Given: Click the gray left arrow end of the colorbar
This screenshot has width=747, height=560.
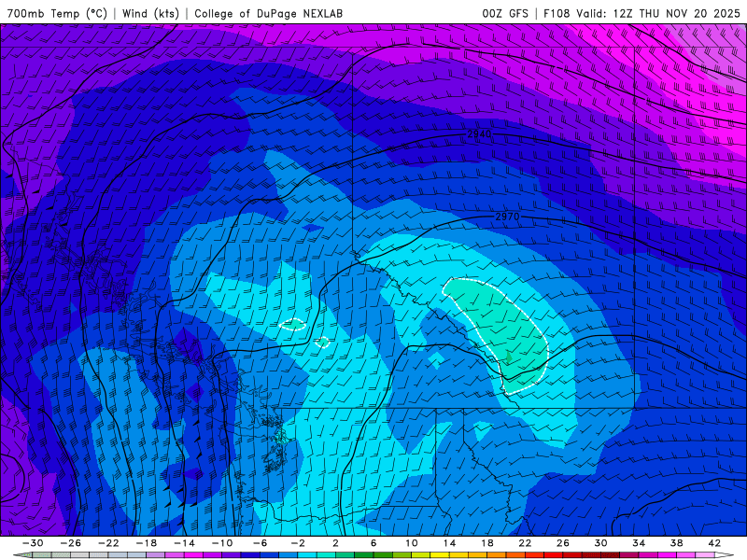Looking at the screenshot, I should pos(22,555).
